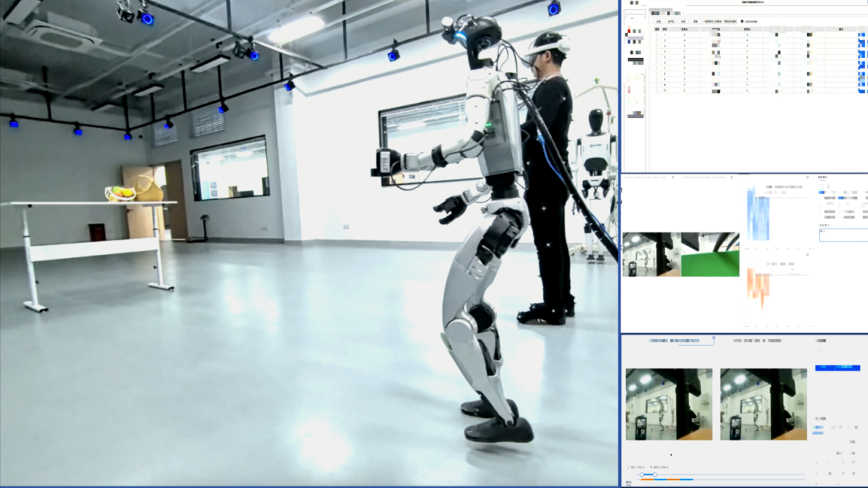The height and width of the screenshot is (488, 868).
Task: Click the right handle of the range slider
Action: 655,475
